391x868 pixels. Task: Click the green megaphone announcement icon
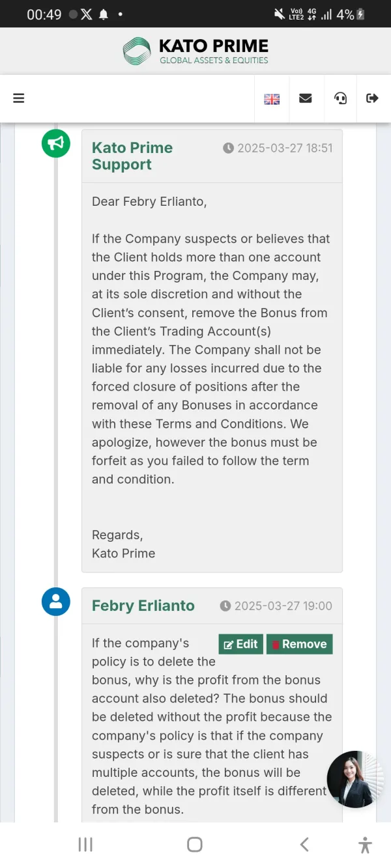(x=56, y=143)
